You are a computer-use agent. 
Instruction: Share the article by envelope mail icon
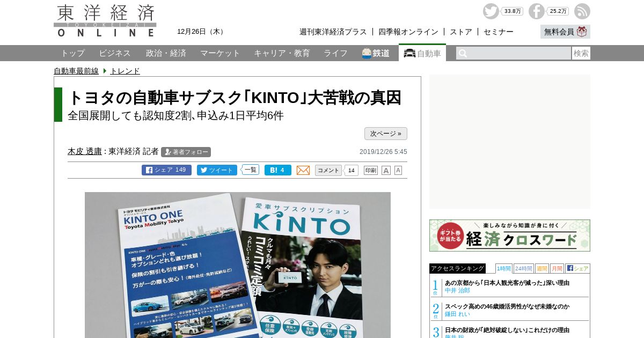click(303, 170)
